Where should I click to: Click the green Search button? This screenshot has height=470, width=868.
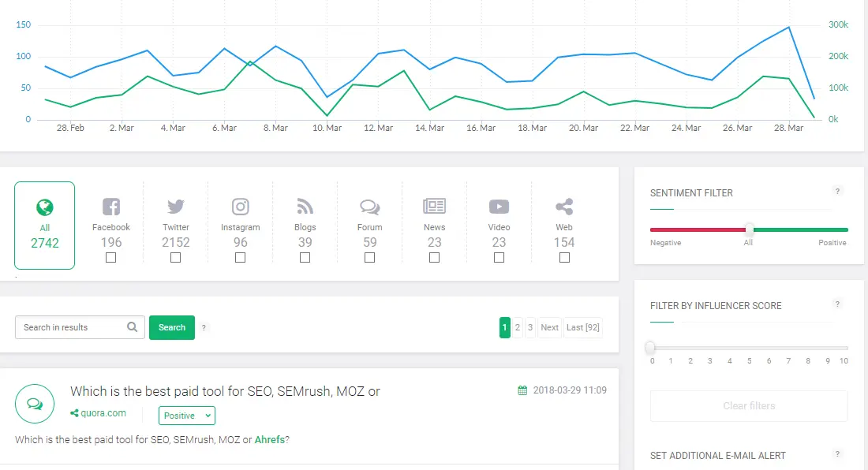click(x=171, y=327)
